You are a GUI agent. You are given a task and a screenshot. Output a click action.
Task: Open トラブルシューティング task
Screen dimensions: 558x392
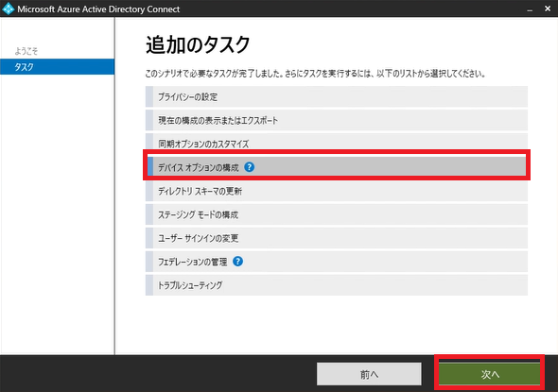pos(337,285)
